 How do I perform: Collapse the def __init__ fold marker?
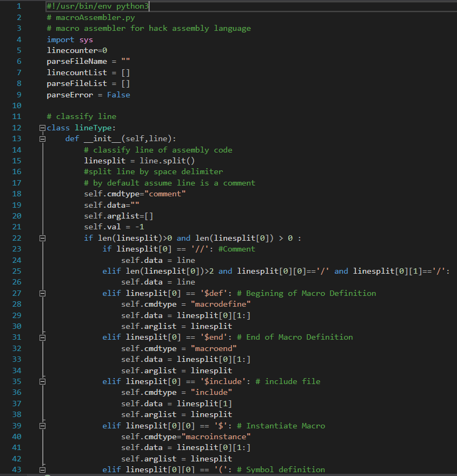click(43, 138)
